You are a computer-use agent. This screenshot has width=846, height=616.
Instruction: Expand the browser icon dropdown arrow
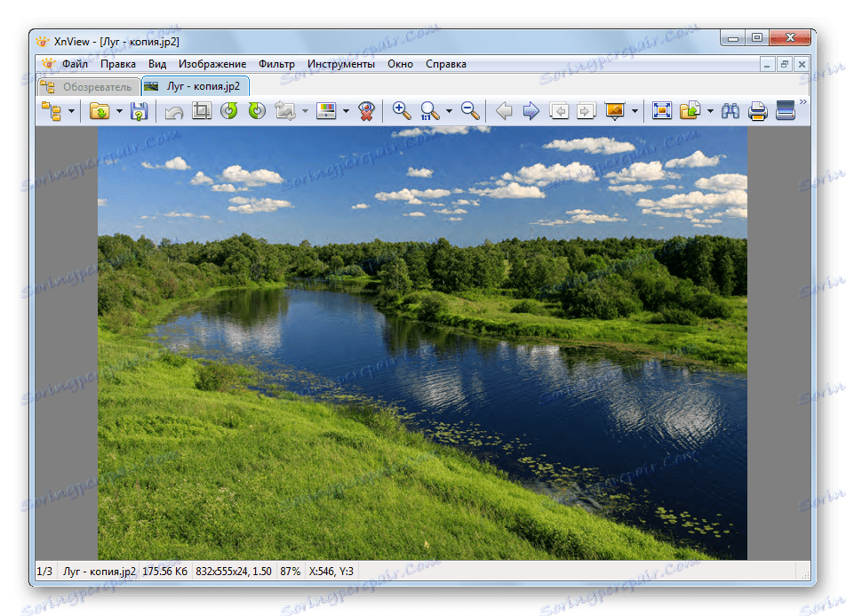(71, 111)
